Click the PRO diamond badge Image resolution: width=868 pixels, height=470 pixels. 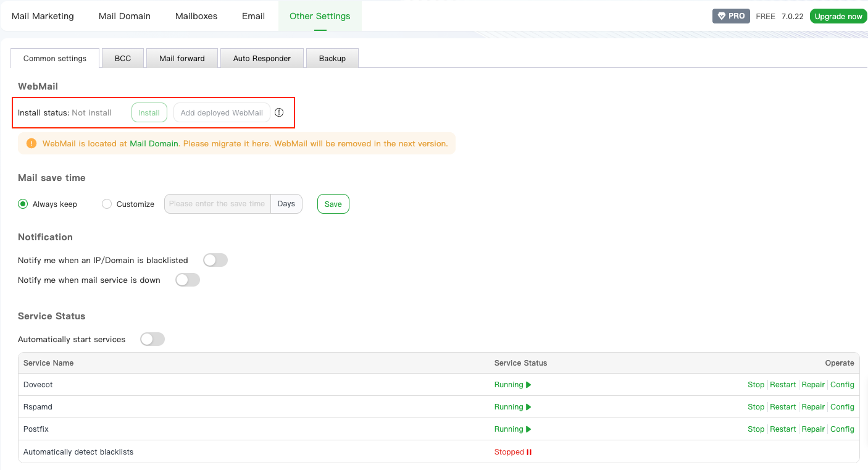point(730,16)
